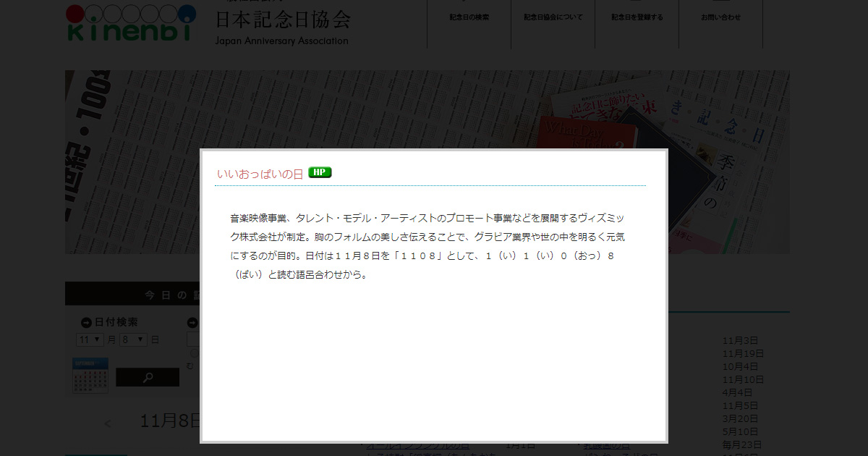Click the kinenbi logo
The width and height of the screenshot is (868, 456).
(x=130, y=23)
